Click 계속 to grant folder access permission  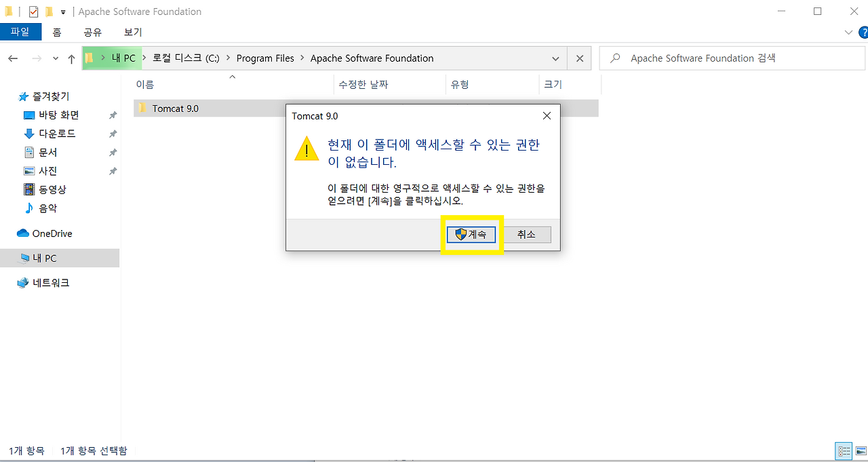471,233
